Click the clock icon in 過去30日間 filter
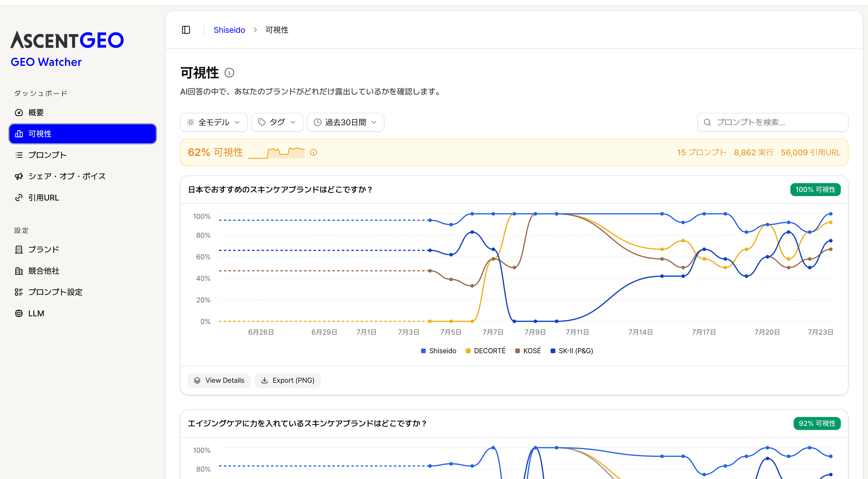Screen dimensions: 868x479 point(317,122)
